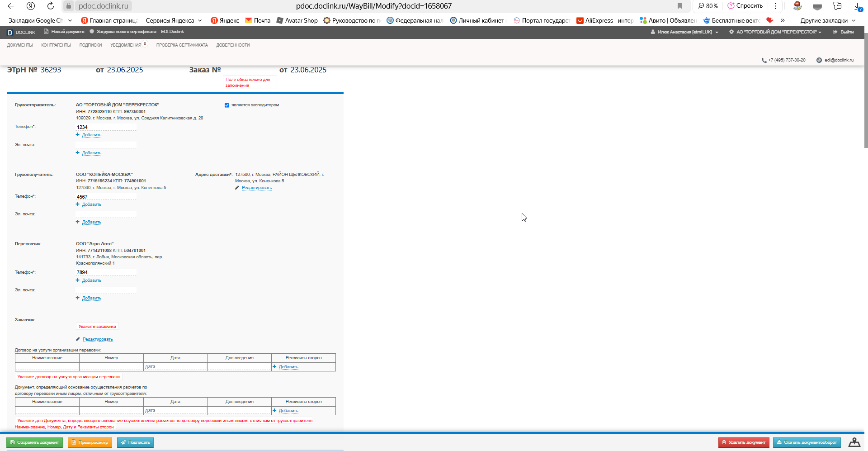Go to the ПОДПИСКИ tab
The height and width of the screenshot is (451, 868).
[x=90, y=45]
